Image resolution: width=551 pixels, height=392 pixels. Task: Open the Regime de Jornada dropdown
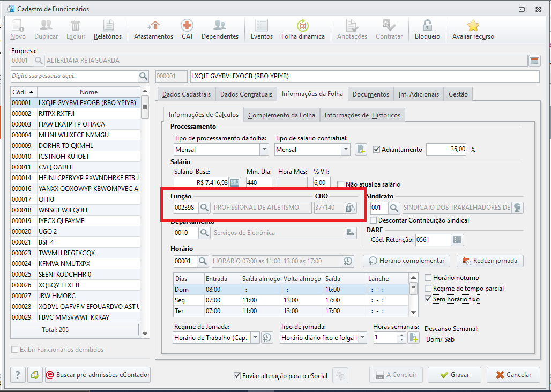pos(256,338)
